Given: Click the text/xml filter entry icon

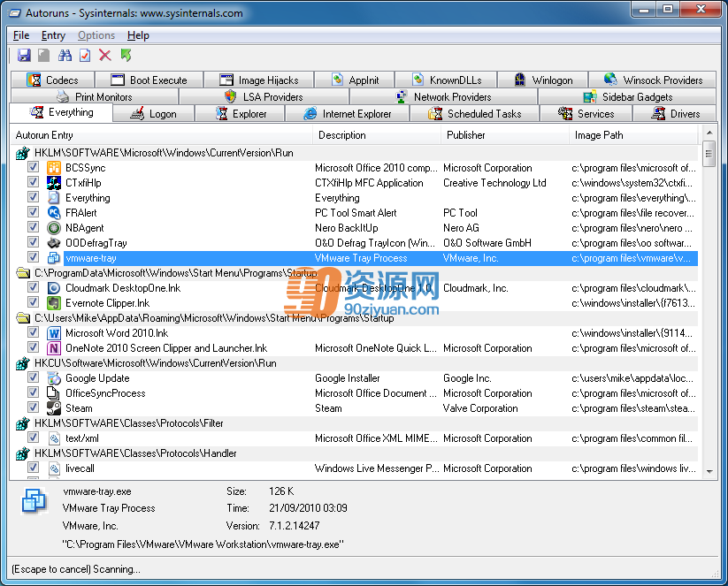Looking at the screenshot, I should 54,438.
